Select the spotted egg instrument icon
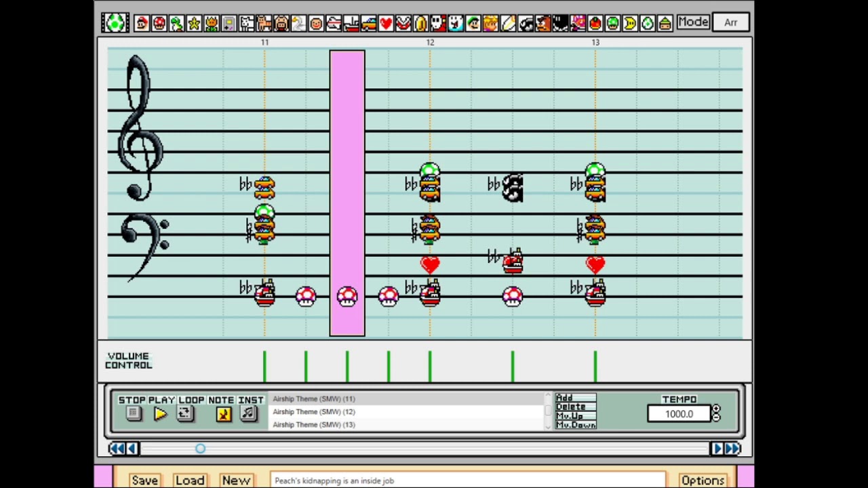 pyautogui.click(x=648, y=24)
